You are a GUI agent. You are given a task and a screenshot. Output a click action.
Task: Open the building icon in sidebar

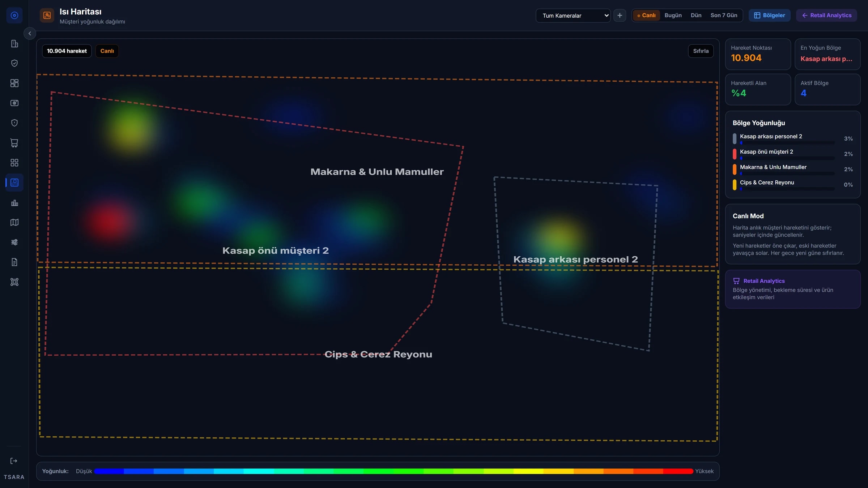coord(14,44)
